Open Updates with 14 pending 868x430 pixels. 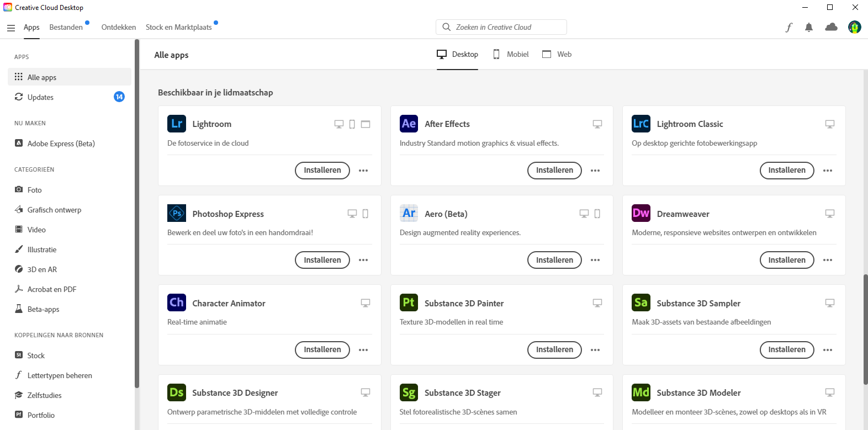70,97
